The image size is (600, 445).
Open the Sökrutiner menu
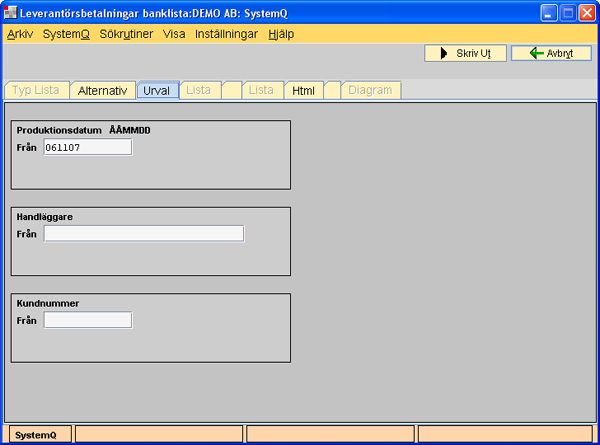pyautogui.click(x=127, y=33)
